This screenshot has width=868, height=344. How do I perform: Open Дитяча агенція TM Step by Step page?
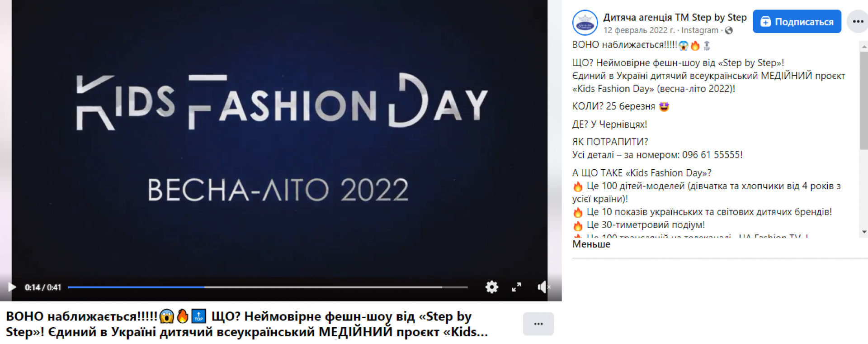coord(675,17)
